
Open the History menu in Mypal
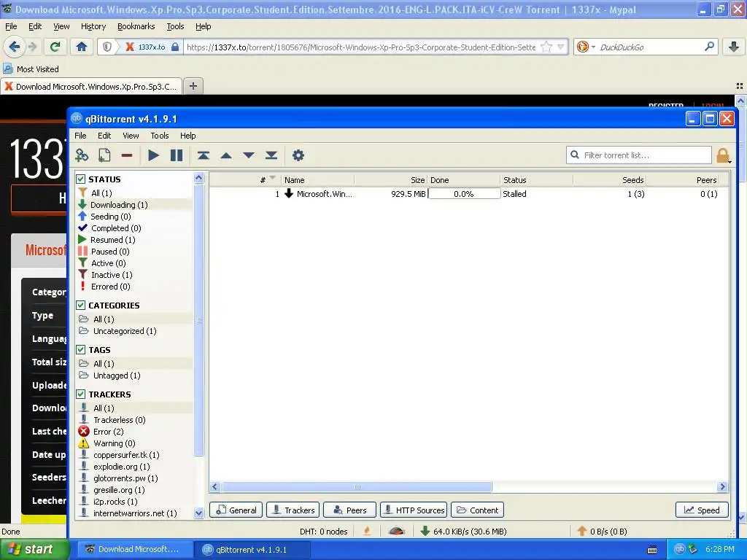(x=93, y=26)
